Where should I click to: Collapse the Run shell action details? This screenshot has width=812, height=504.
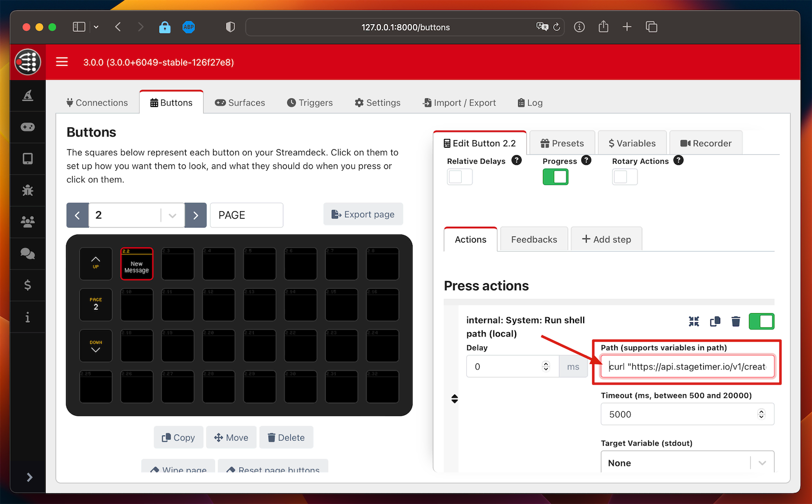point(694,321)
